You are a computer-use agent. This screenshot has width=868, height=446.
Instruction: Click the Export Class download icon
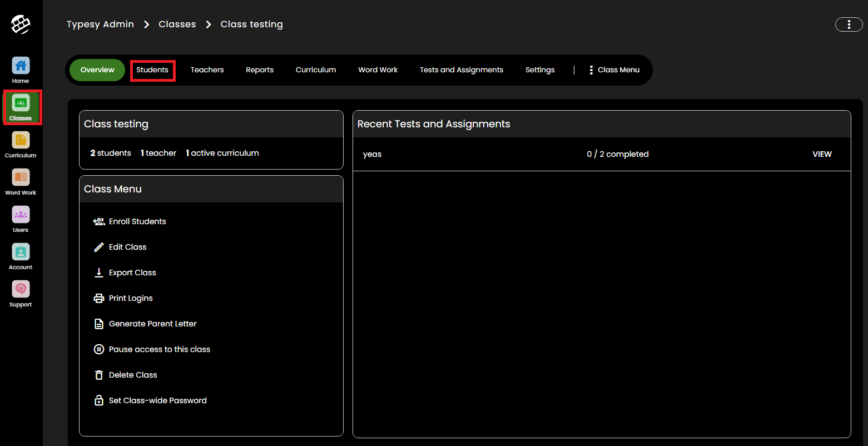(99, 272)
